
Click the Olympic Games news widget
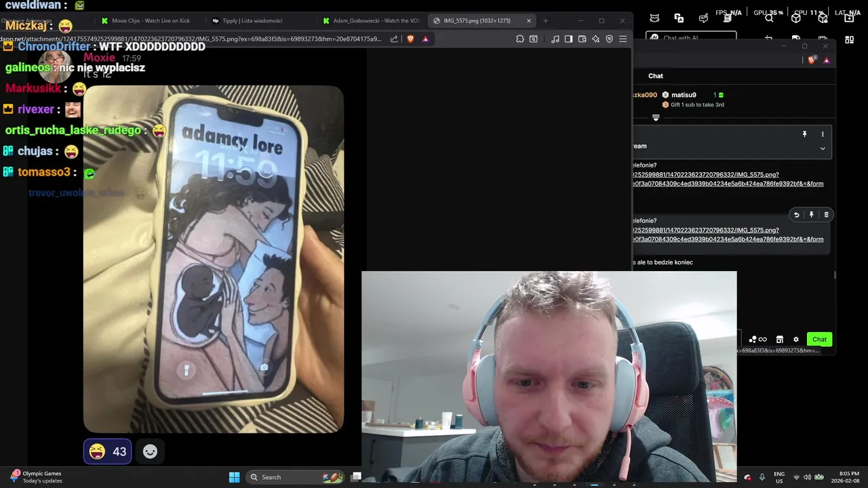coord(36,477)
